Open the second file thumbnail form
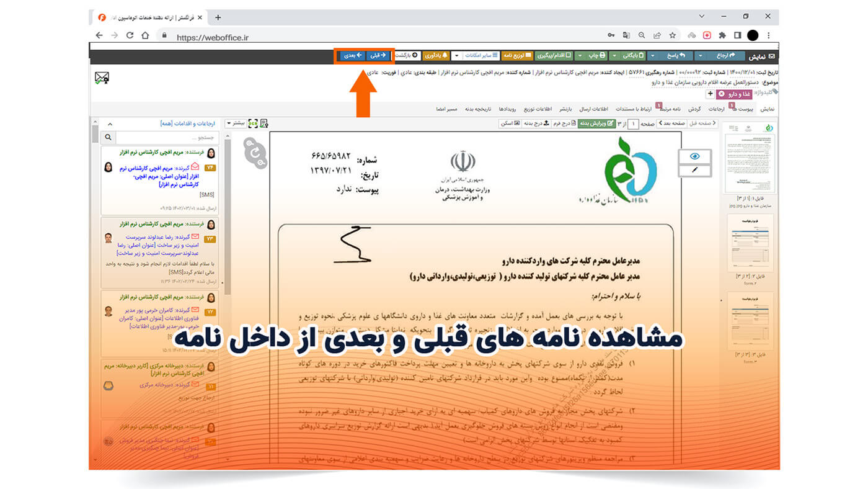The height and width of the screenshot is (489, 868). point(750,243)
